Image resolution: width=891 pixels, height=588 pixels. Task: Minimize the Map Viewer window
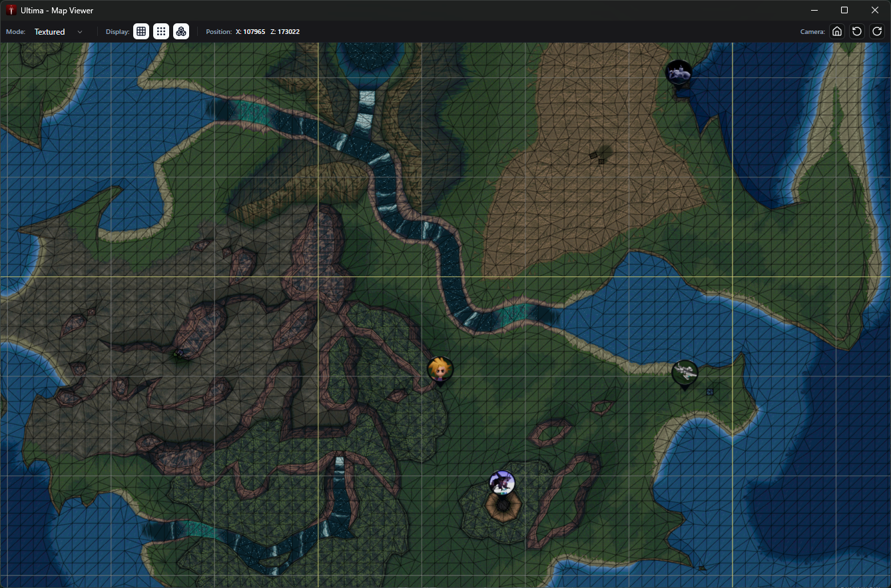pyautogui.click(x=814, y=10)
